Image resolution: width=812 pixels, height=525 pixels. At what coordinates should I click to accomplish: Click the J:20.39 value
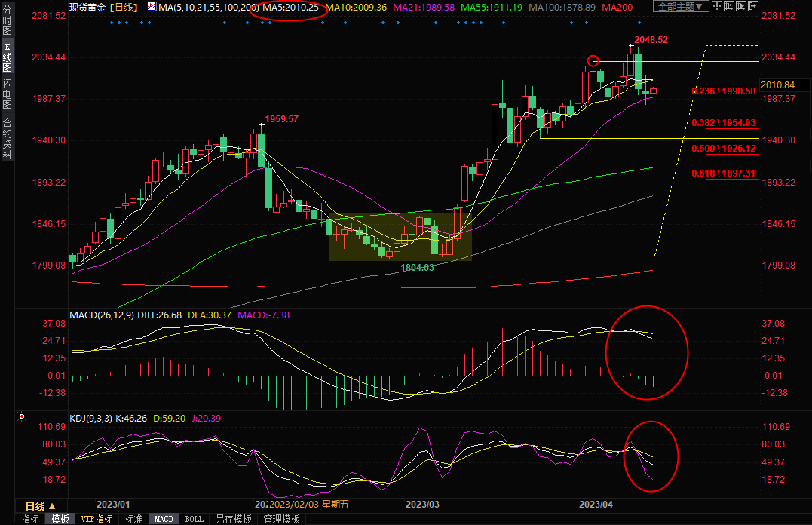206,418
